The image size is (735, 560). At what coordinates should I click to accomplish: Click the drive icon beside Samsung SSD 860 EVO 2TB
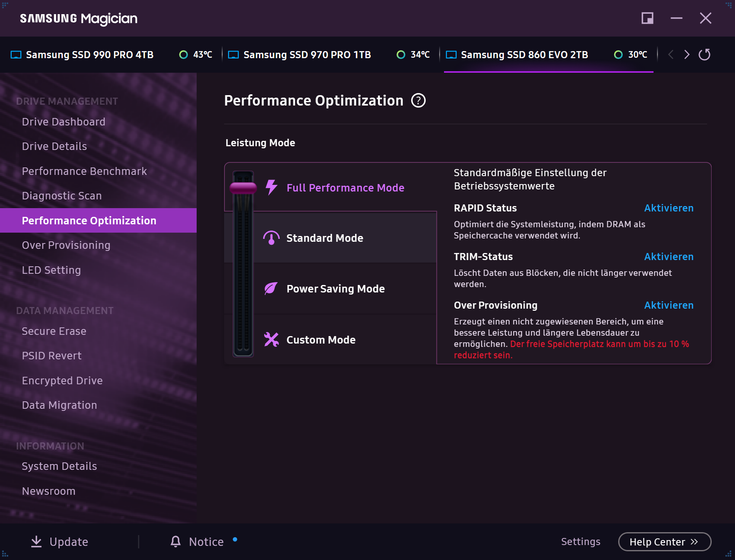point(451,55)
